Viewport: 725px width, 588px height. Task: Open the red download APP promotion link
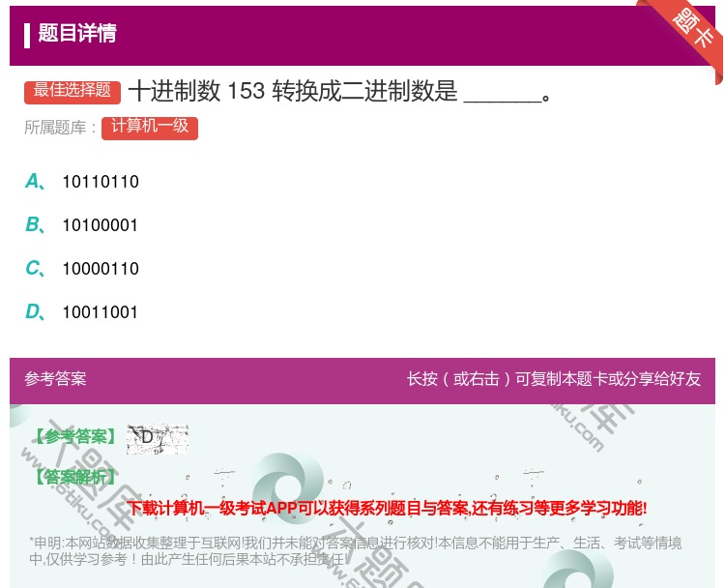[x=388, y=508]
